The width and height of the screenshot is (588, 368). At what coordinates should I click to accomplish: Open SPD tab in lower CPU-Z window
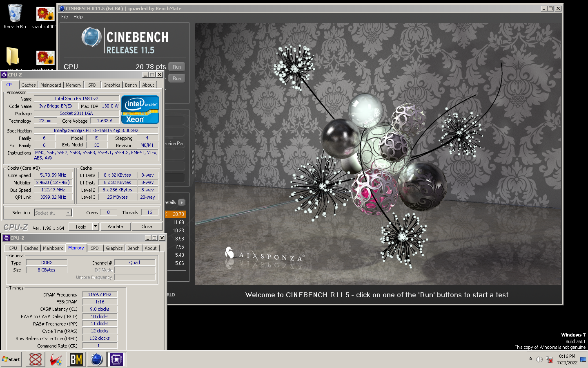click(x=95, y=248)
